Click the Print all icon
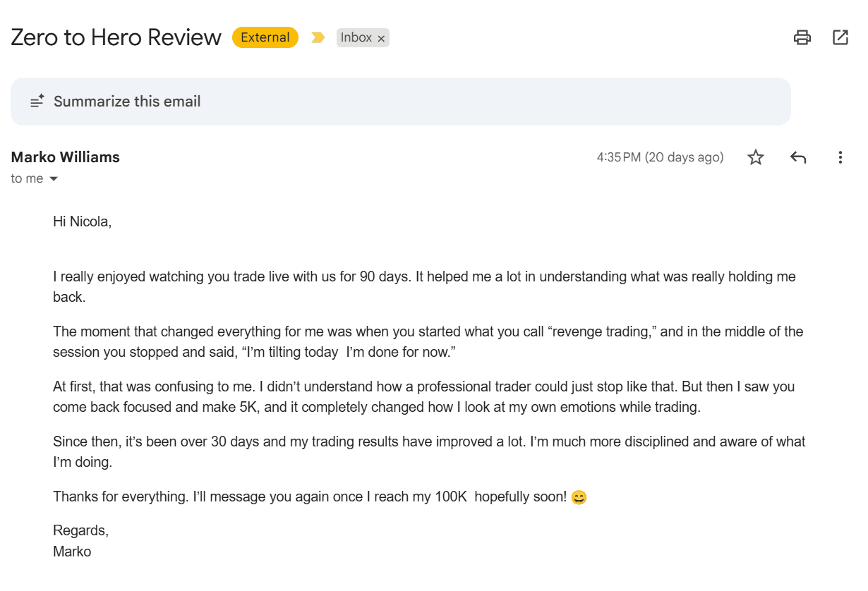 tap(802, 37)
